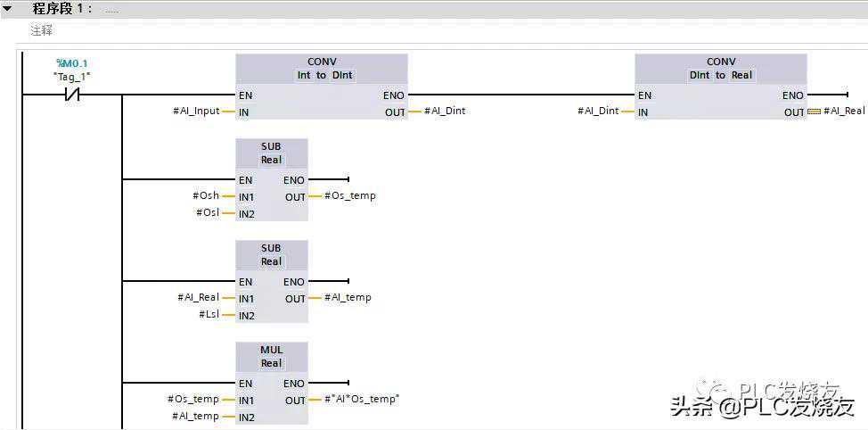Screen dimensions: 868x430
Task: Click the #AI_Real output operand
Action: pyautogui.click(x=843, y=112)
